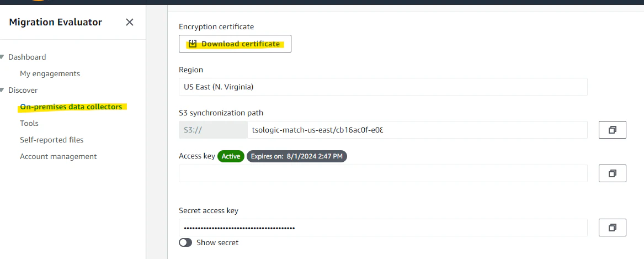The width and height of the screenshot is (644, 259).
Task: Click the Secret access key field
Action: tap(383, 228)
